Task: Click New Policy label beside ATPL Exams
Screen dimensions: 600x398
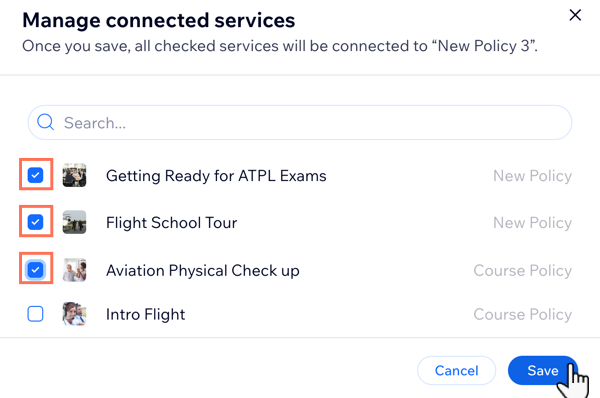Action: (x=532, y=176)
